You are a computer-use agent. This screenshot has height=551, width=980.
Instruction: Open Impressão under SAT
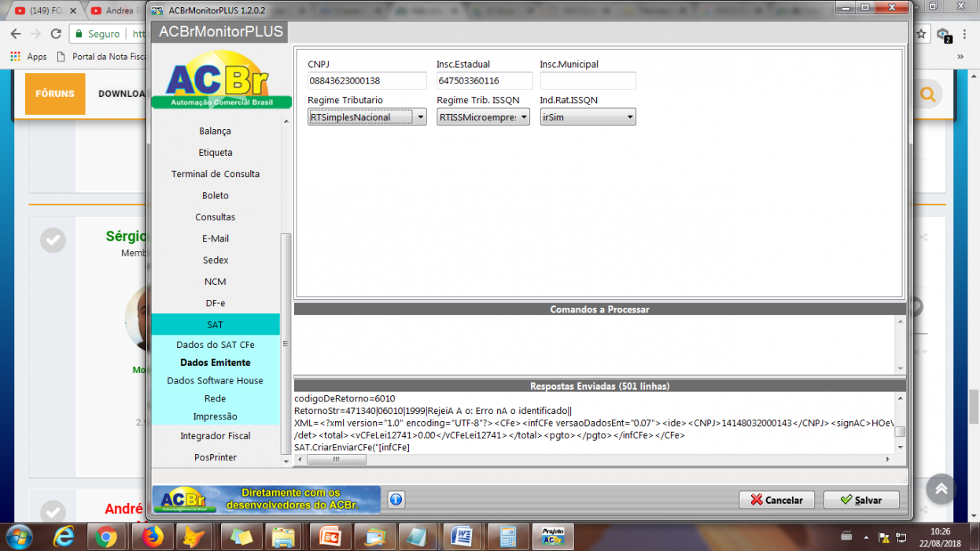point(216,416)
